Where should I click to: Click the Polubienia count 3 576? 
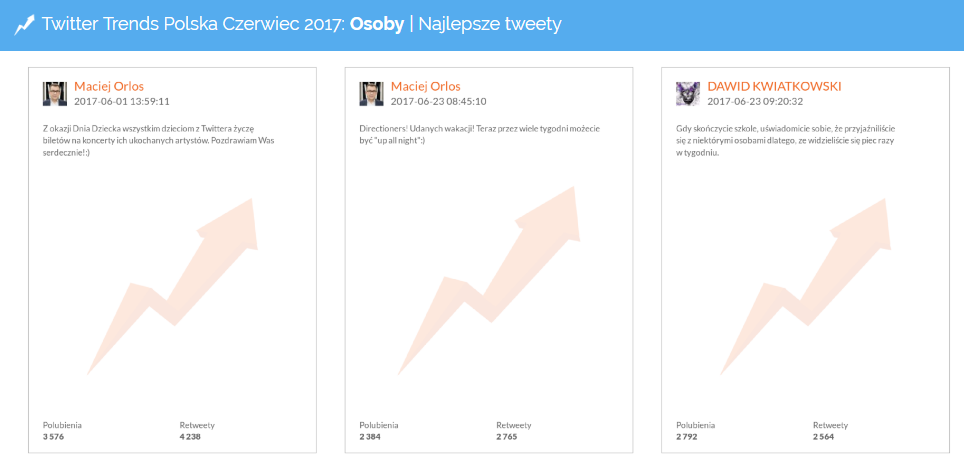53,437
